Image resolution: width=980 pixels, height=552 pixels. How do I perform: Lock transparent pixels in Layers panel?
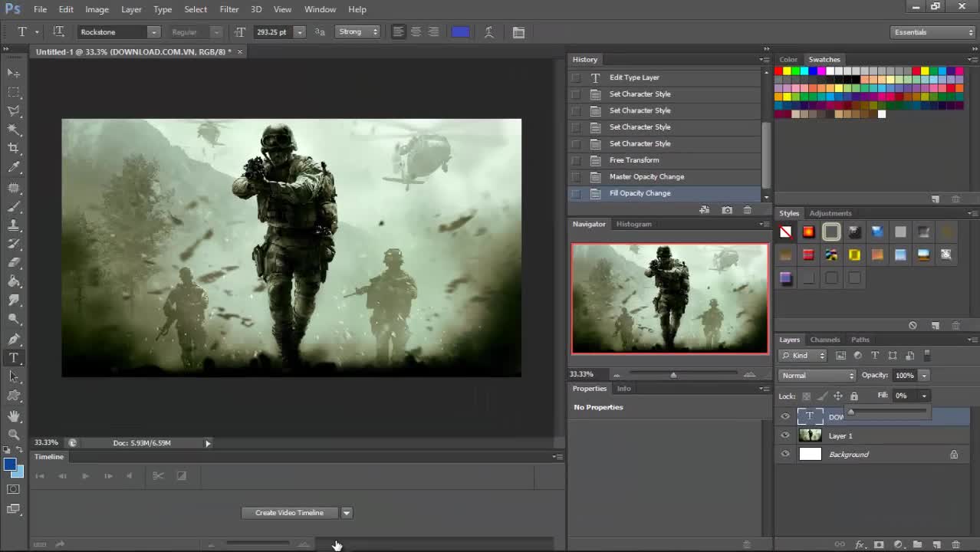(806, 396)
